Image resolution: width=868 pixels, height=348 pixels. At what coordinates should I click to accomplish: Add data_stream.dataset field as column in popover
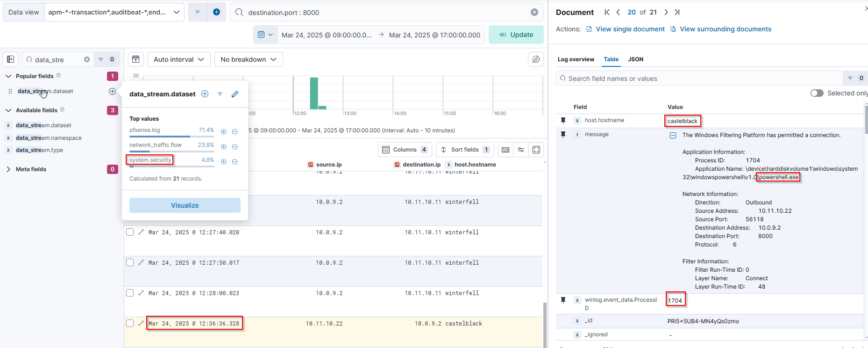(205, 94)
